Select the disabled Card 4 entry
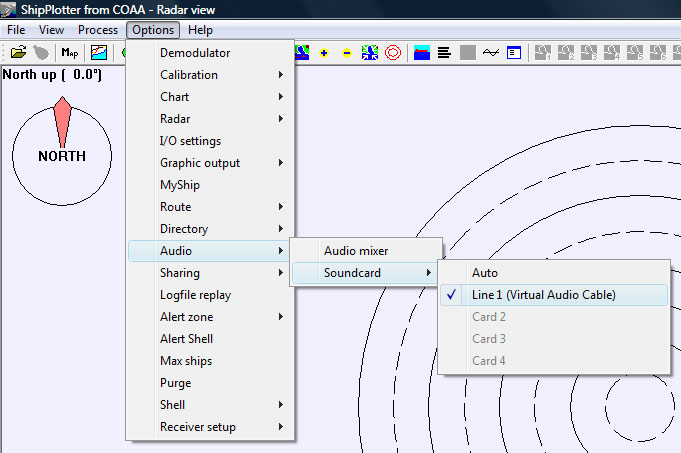 554,361
